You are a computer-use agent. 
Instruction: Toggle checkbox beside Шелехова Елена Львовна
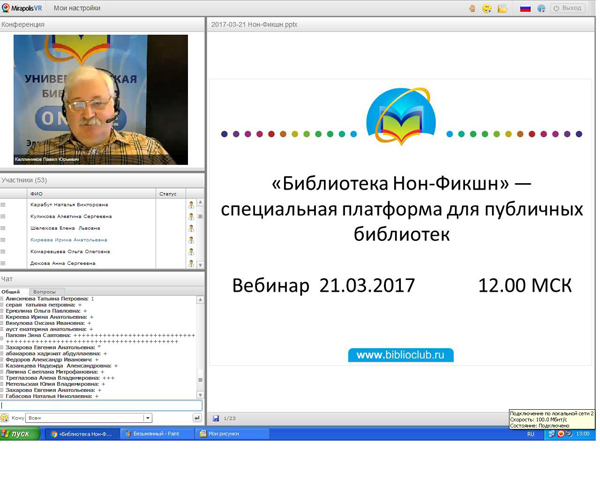[x=3, y=228]
